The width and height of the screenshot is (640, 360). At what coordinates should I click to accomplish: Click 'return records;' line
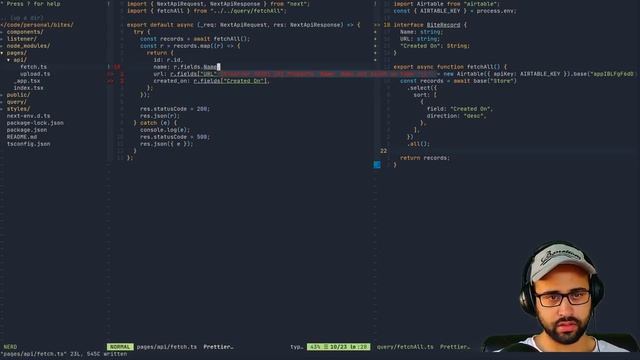[425, 158]
